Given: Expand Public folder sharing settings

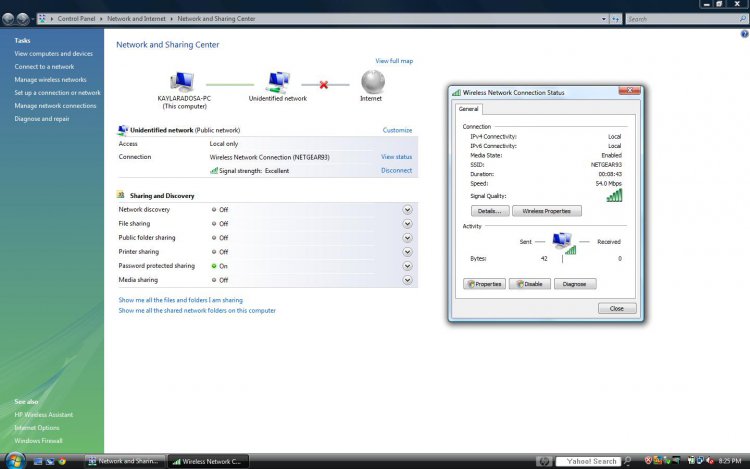Looking at the screenshot, I should [x=407, y=238].
